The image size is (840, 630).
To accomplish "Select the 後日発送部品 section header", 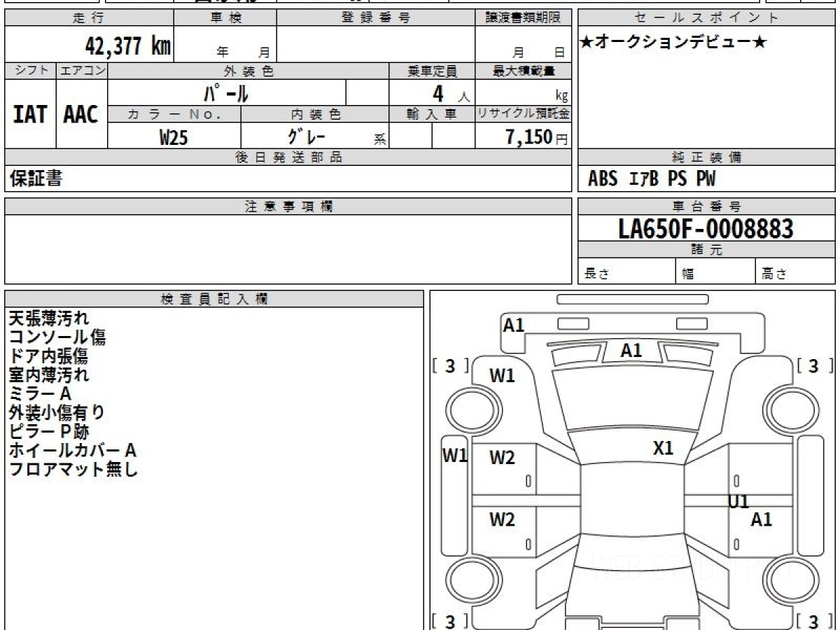I will pyautogui.click(x=288, y=157).
